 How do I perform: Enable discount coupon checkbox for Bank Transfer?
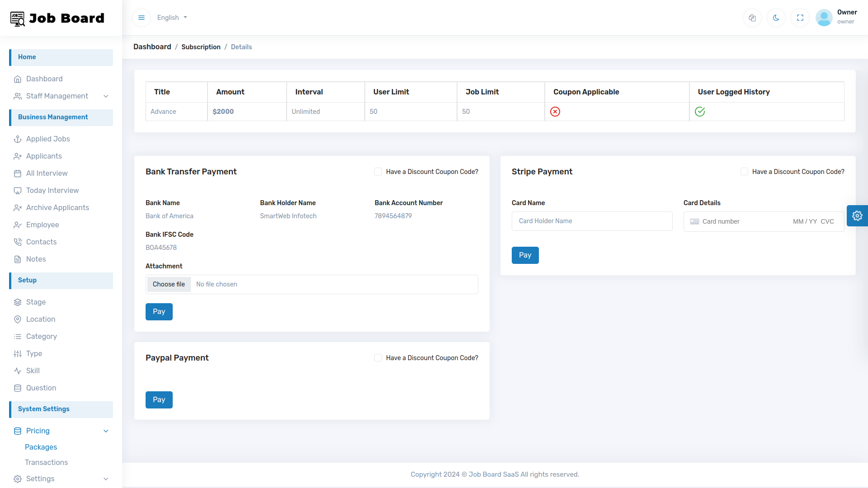click(x=378, y=172)
